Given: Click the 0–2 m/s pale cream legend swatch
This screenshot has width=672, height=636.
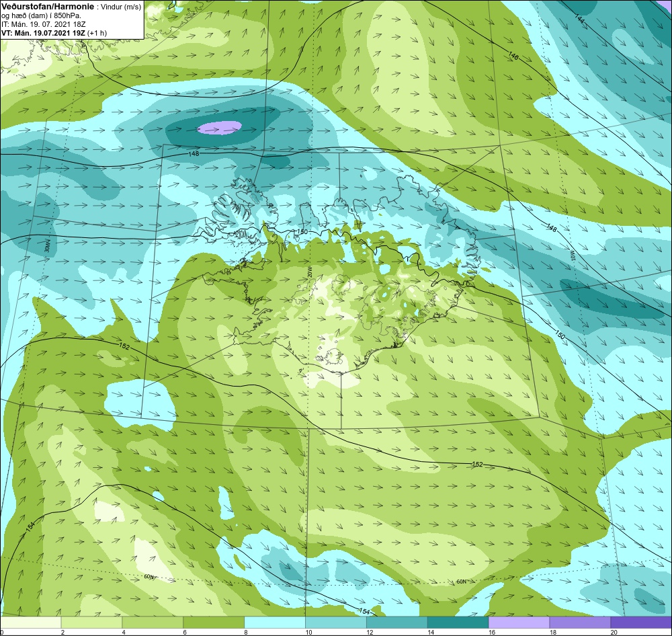Looking at the screenshot, I should (31, 623).
